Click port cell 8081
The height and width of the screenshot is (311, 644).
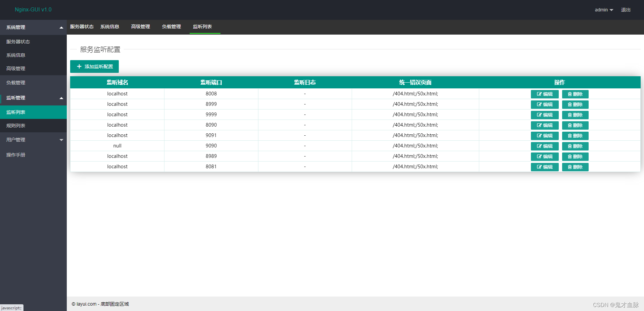coord(211,167)
